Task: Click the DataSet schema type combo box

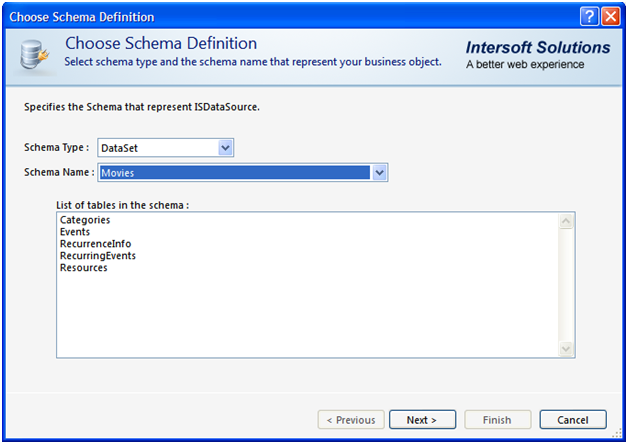Action: click(x=165, y=148)
